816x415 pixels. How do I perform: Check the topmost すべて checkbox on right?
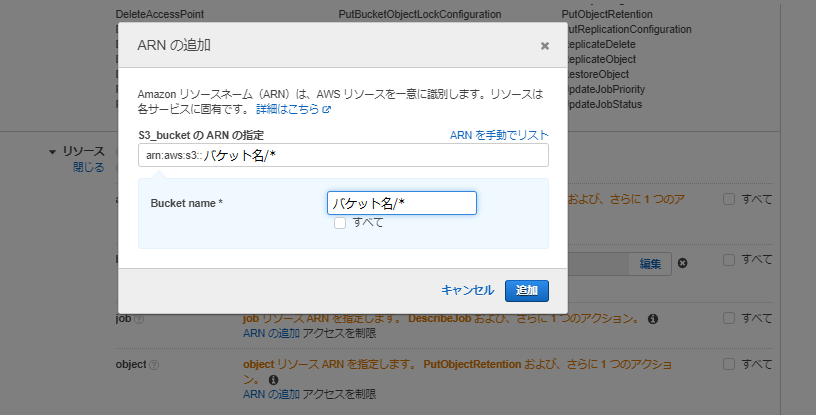pyautogui.click(x=729, y=199)
